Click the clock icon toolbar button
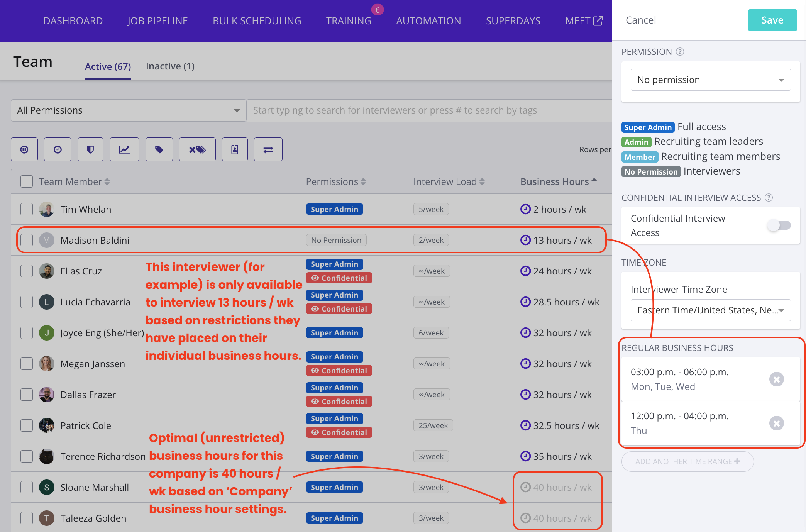Screen dimensions: 806x532 [x=58, y=149]
